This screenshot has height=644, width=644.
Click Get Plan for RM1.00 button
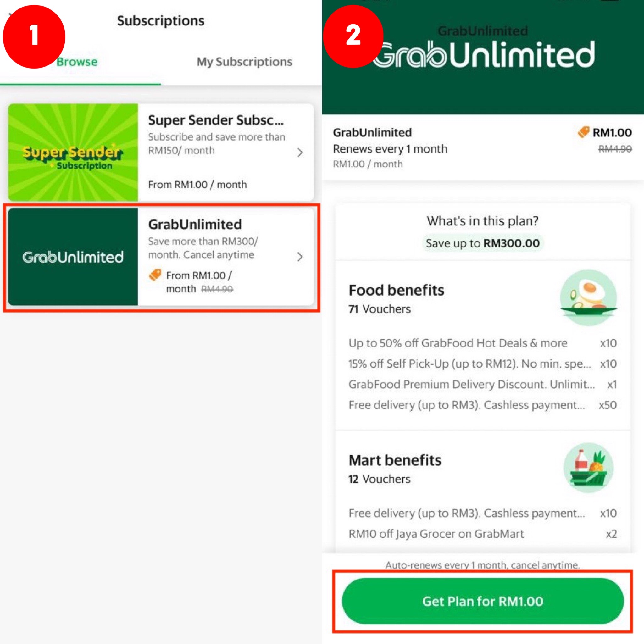click(483, 601)
